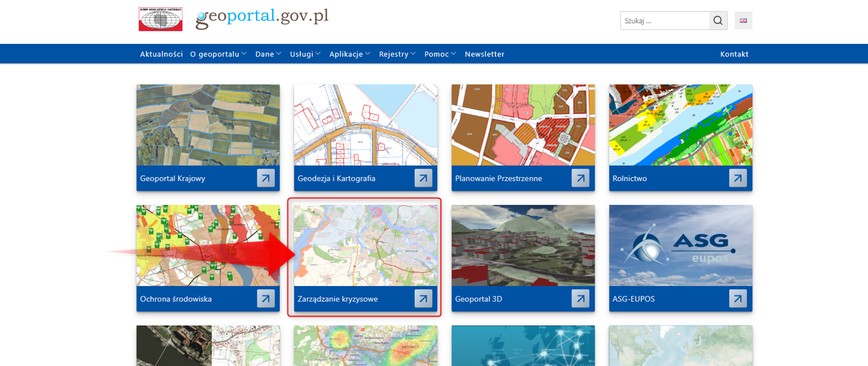
Task: Open the Usługi dropdown menu
Action: (x=305, y=54)
